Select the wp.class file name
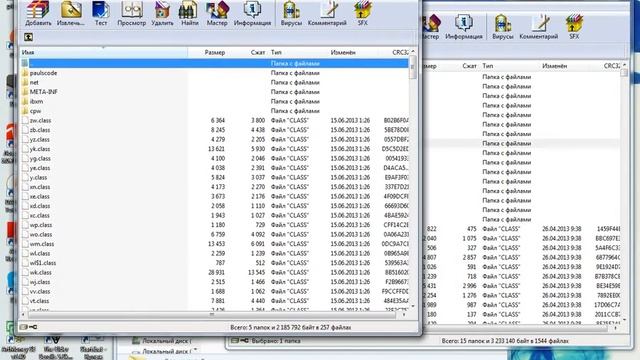 click(x=40, y=225)
